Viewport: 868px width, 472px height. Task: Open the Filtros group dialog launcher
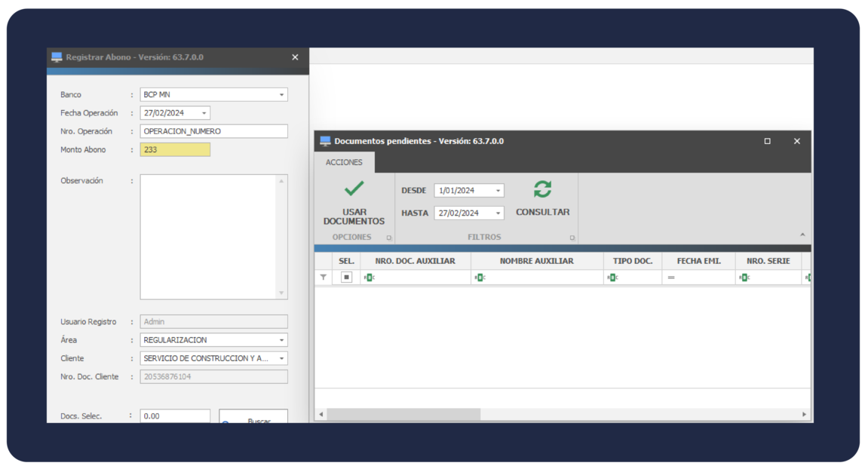(572, 238)
